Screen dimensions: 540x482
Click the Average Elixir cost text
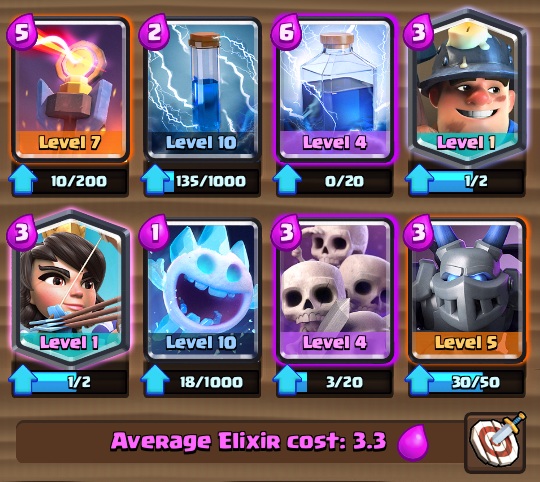click(248, 441)
